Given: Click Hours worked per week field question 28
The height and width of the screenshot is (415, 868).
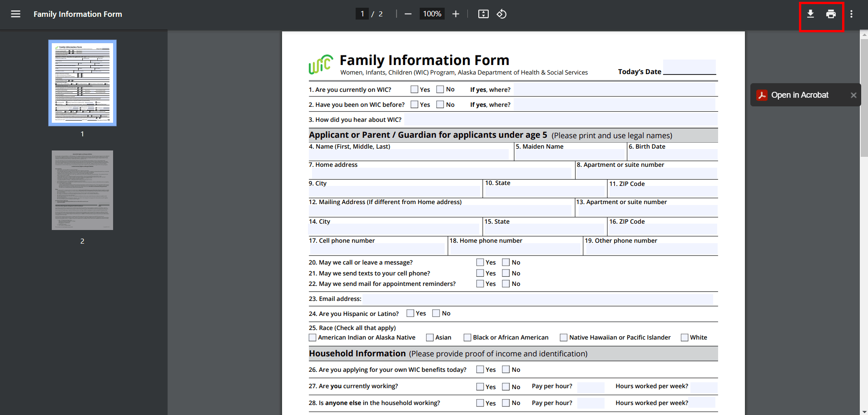Looking at the screenshot, I should click(702, 403).
